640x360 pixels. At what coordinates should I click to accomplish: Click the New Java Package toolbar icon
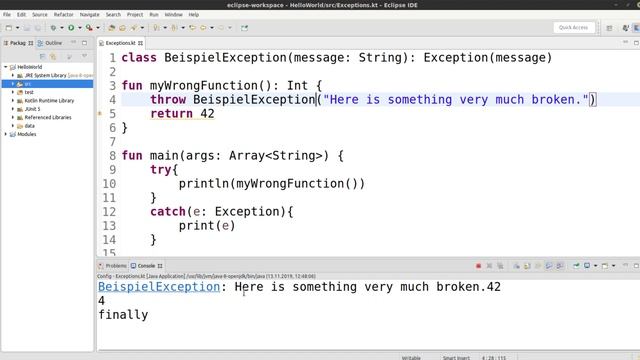[x=111, y=28]
